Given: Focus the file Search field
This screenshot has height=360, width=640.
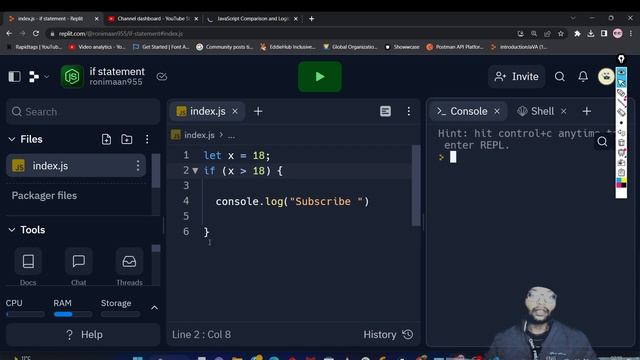Looking at the screenshot, I should click(83, 111).
